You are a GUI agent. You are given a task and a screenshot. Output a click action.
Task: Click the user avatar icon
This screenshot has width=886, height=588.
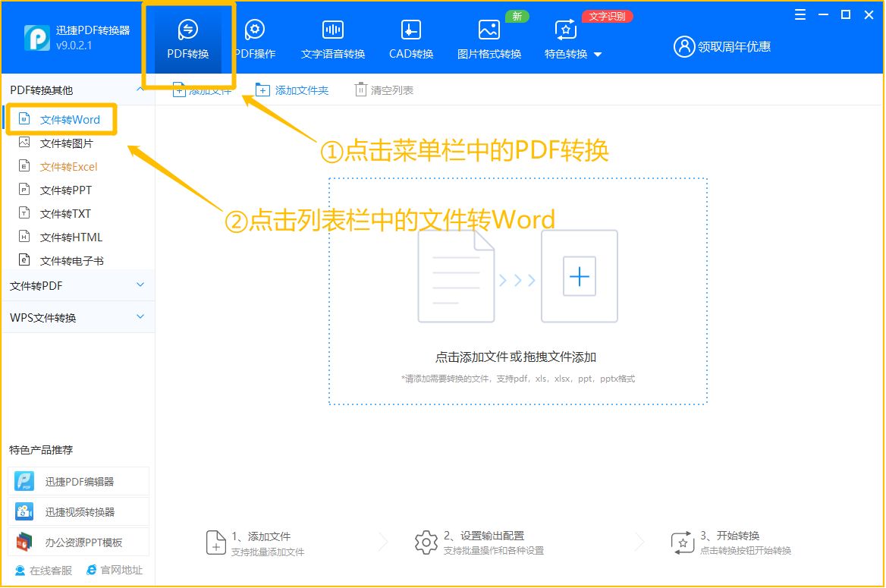pyautogui.click(x=683, y=46)
